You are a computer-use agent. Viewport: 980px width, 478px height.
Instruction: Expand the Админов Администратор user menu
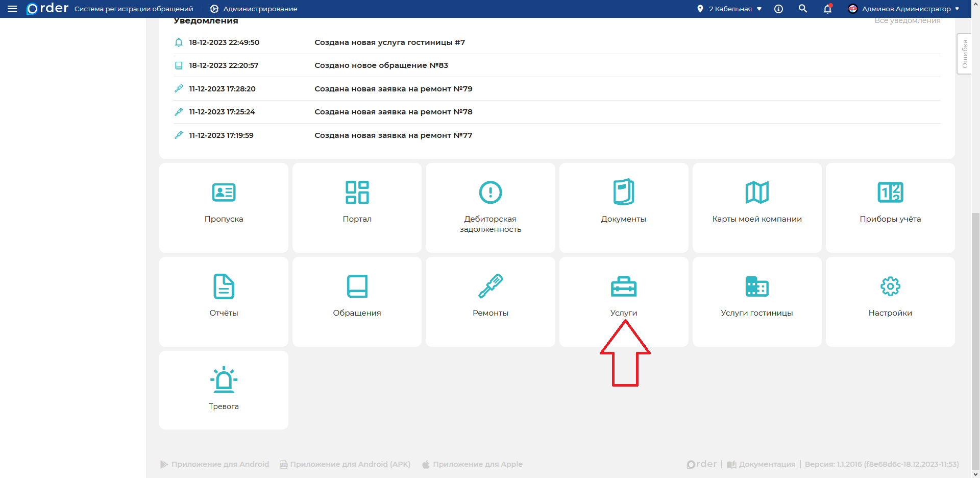click(903, 9)
